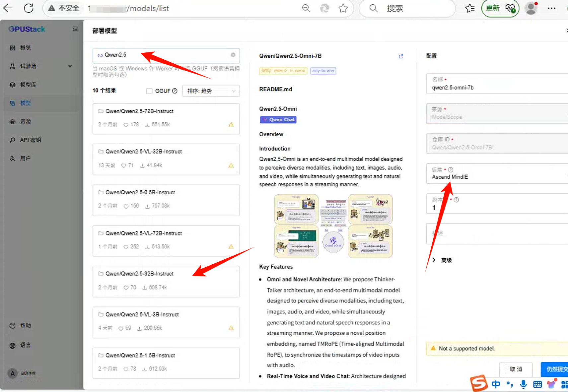The width and height of the screenshot is (568, 392).
Task: Open 模型库 model catalog in sidebar
Action: click(x=41, y=85)
